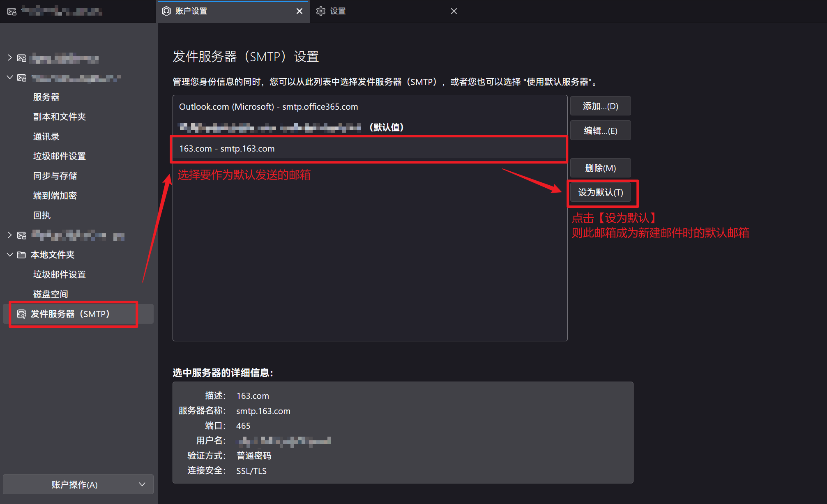The image size is (827, 504).
Task: Open 垃圾邮件设置 under 本地文件夹
Action: click(60, 275)
